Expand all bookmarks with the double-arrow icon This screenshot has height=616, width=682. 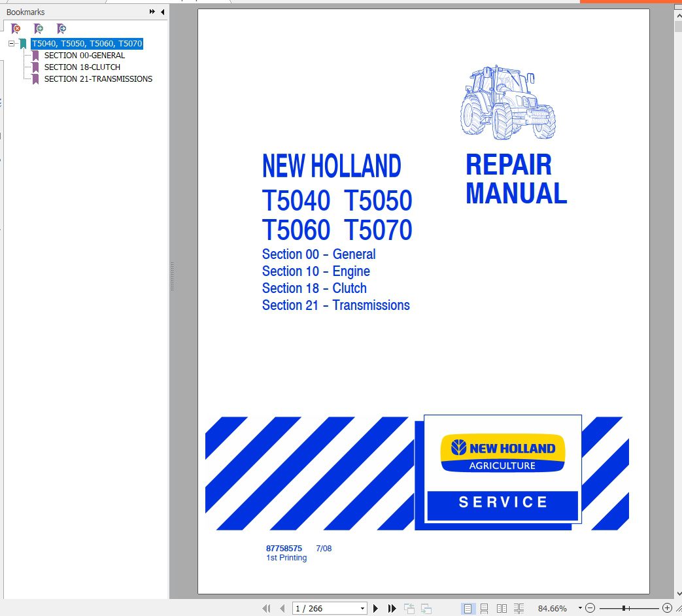[x=152, y=12]
